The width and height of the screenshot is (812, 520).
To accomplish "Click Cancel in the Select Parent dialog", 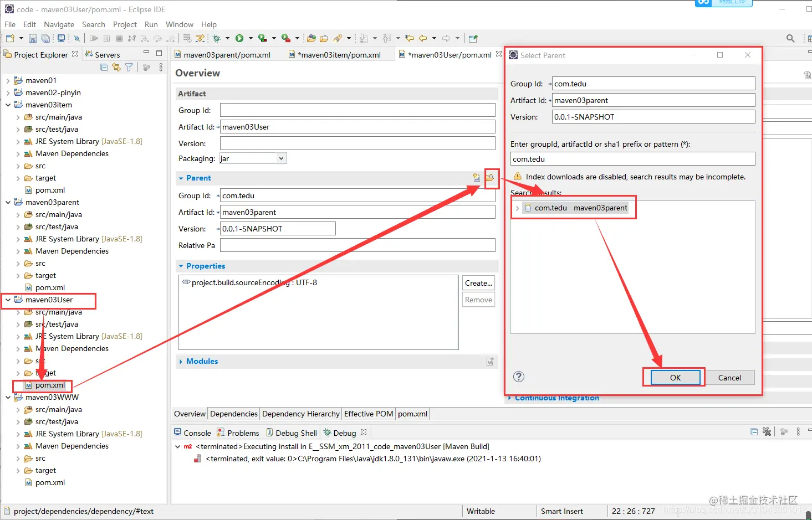I will tap(729, 378).
